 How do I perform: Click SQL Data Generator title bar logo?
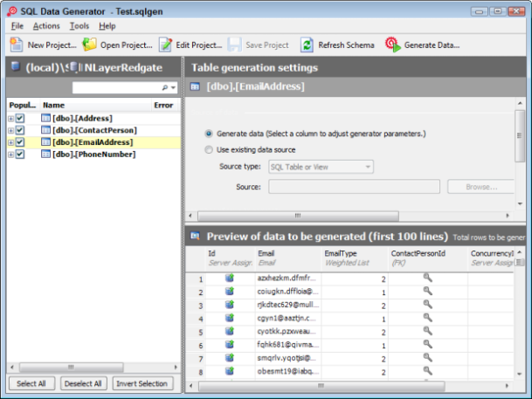pos(12,11)
